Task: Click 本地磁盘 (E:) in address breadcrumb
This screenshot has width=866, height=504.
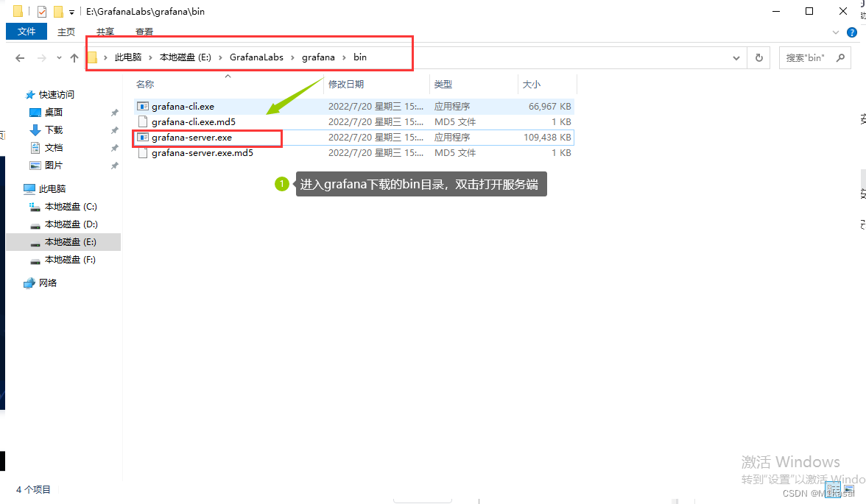Action: point(185,57)
